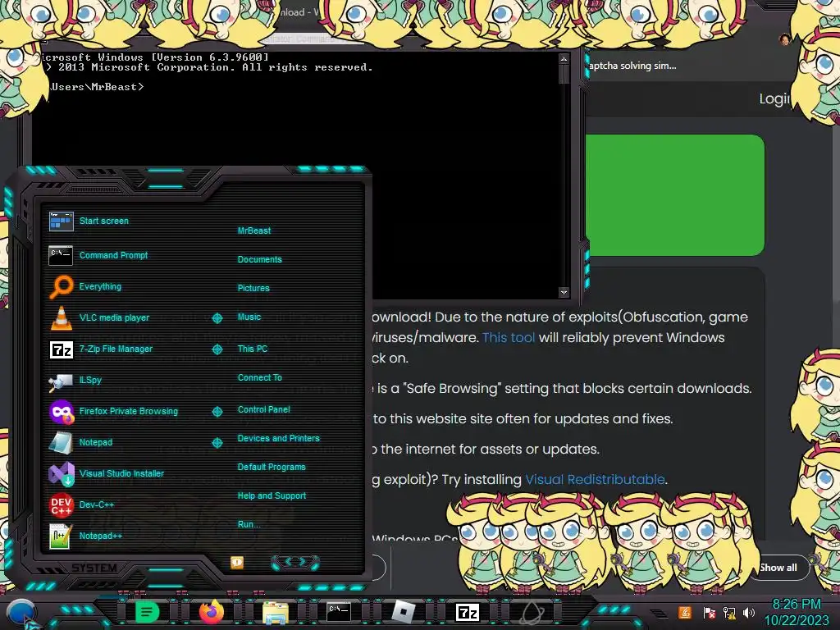Open Help and Support
840x630 pixels.
coord(272,495)
